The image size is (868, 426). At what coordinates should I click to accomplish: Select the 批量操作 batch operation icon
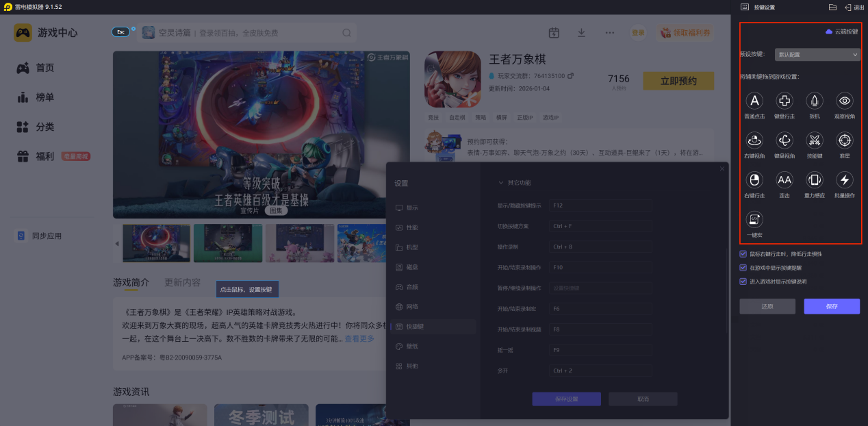(845, 180)
